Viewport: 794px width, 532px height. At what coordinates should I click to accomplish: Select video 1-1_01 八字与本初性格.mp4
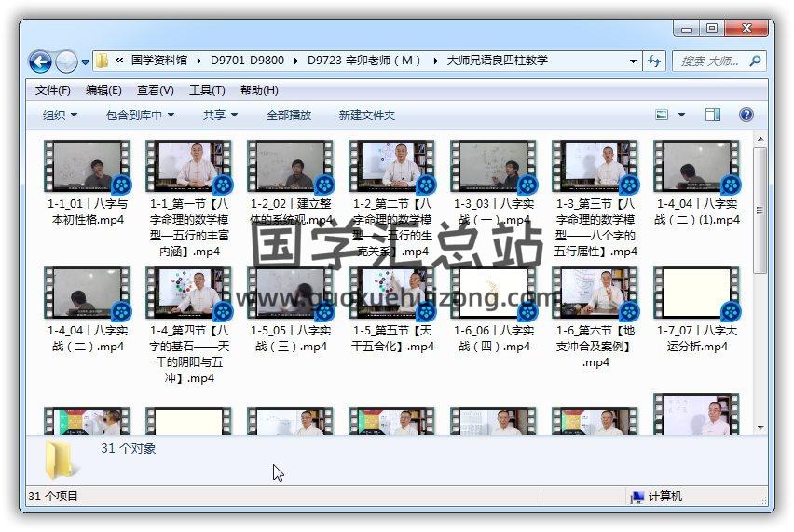(88, 183)
